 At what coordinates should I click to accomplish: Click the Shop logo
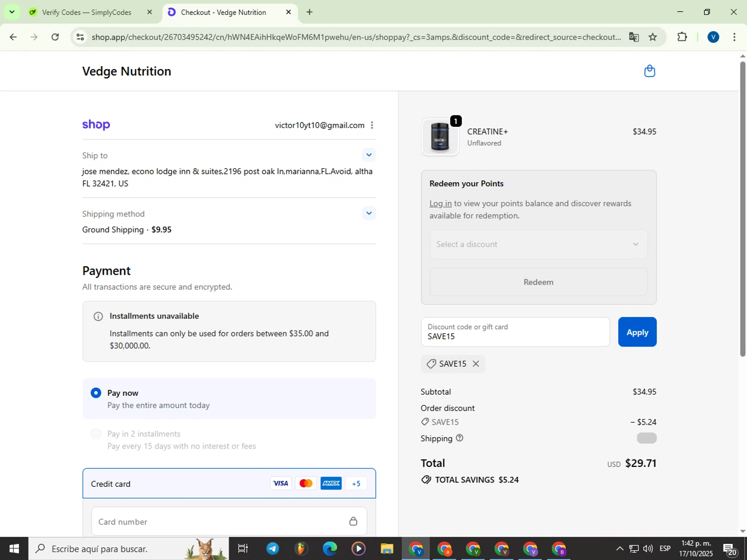coord(96,124)
